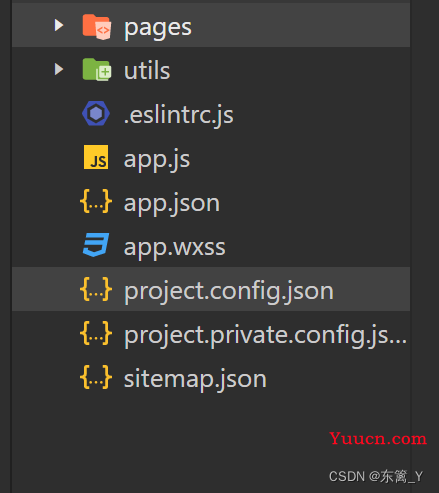
Task: Click the green utils folder icon
Action: [97, 70]
